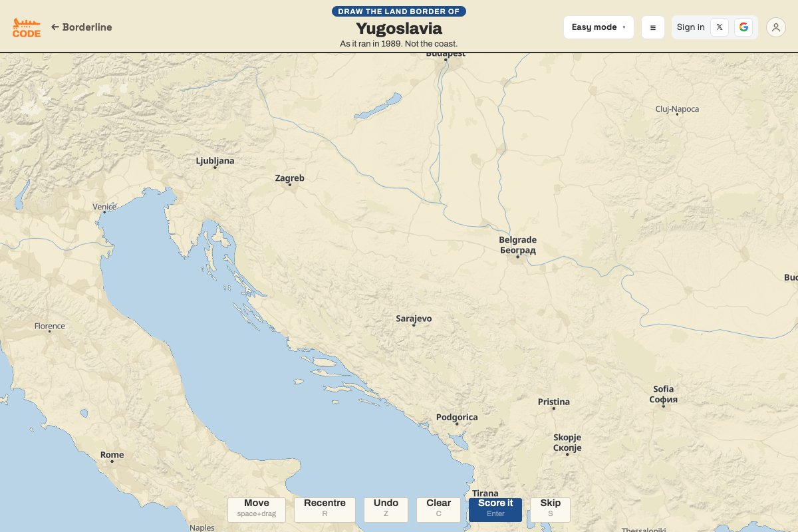Sign in with Google
Image resolution: width=798 pixels, height=532 pixels.
(x=743, y=27)
